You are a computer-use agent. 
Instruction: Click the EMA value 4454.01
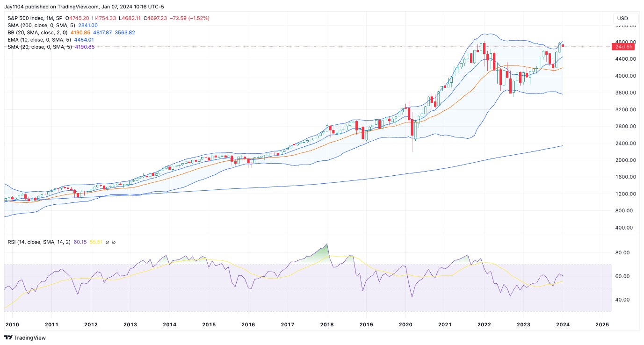pos(84,40)
